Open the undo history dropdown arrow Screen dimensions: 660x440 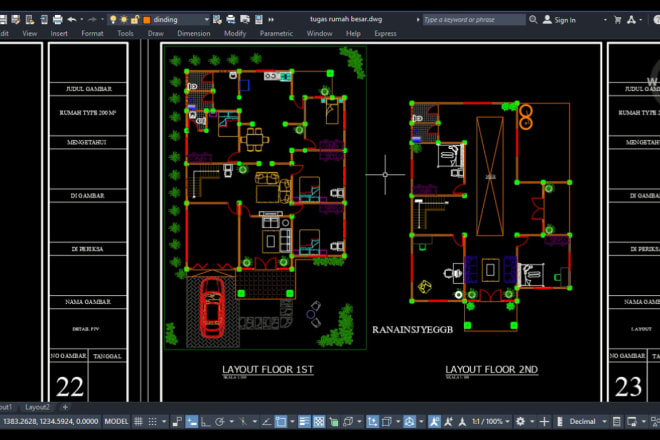coord(82,19)
